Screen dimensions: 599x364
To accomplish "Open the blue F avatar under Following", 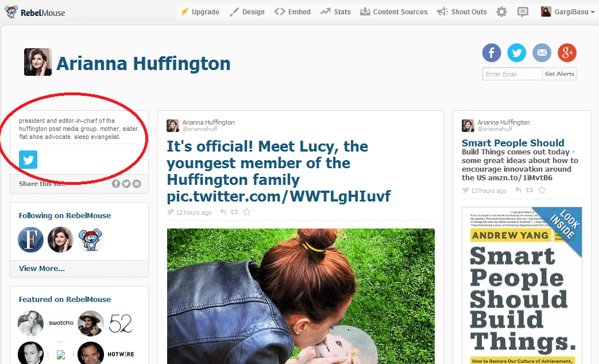I will (30, 239).
